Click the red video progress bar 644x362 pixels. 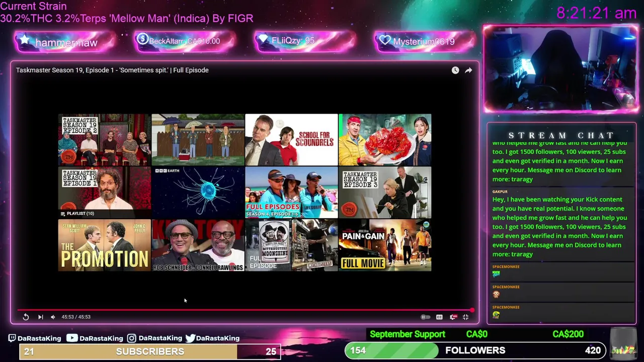click(x=245, y=310)
